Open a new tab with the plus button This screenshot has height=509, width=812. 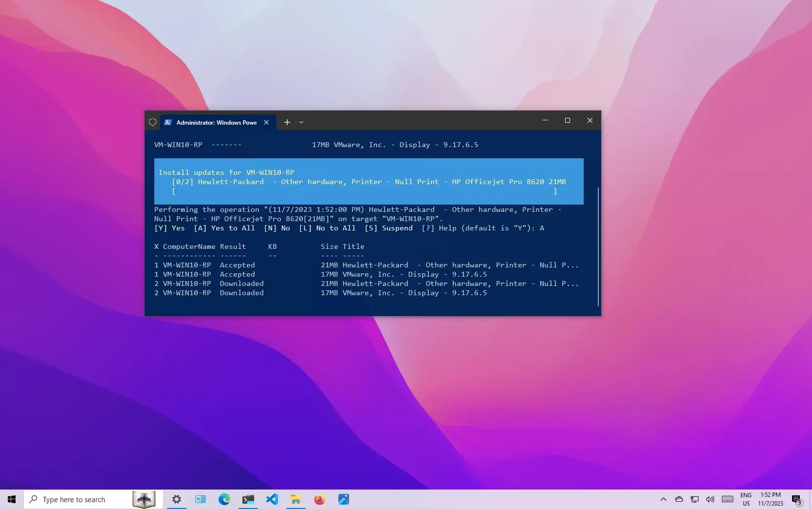287,122
